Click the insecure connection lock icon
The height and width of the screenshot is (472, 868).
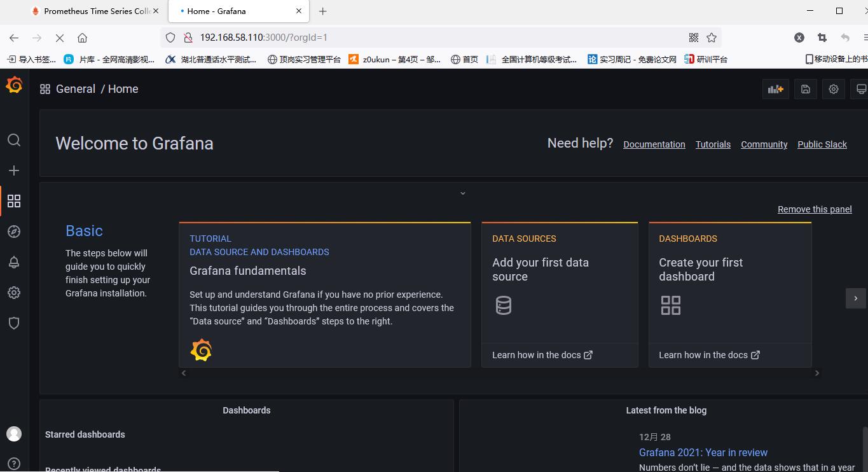coord(188,38)
